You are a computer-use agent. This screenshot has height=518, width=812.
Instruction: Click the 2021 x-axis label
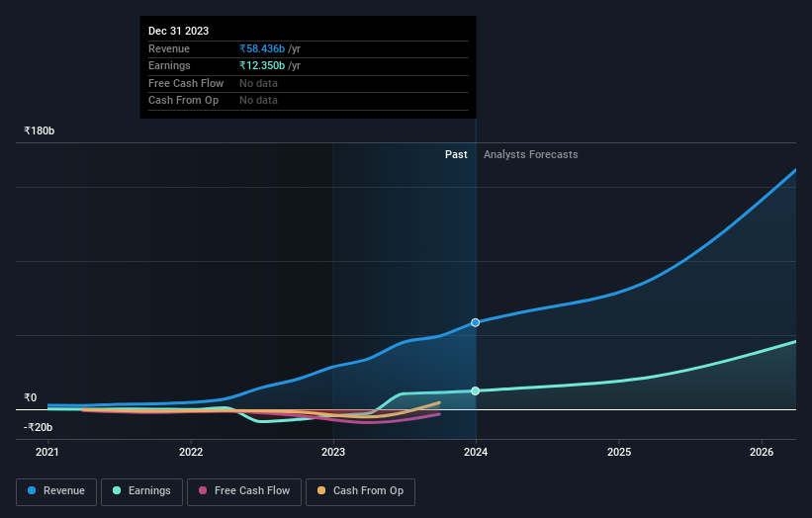click(47, 452)
